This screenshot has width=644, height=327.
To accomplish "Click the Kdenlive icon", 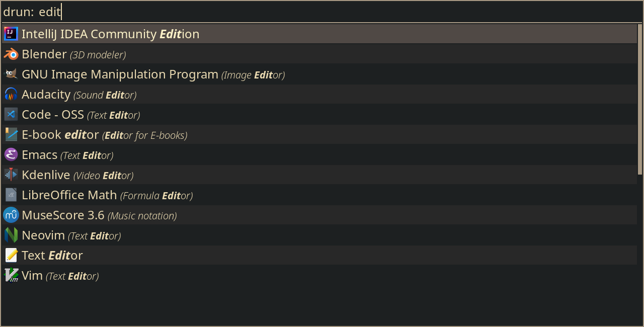I will coord(11,175).
